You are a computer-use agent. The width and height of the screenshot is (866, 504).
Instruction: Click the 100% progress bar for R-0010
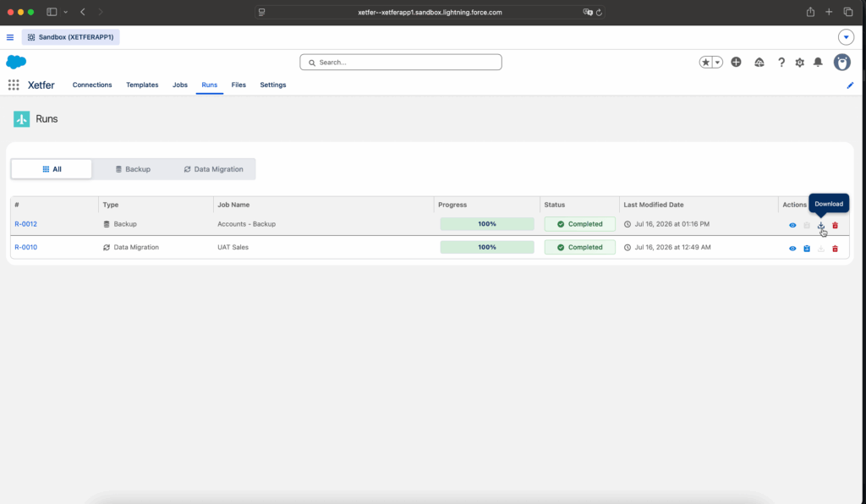click(487, 247)
